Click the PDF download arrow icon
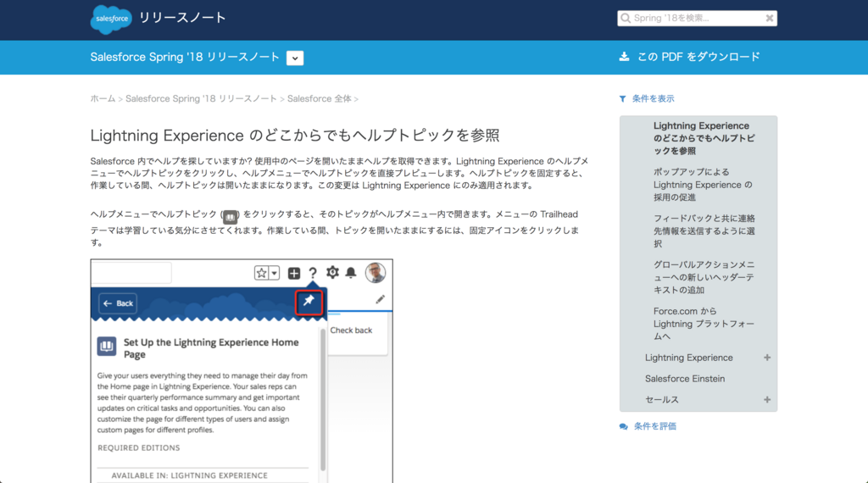 (x=624, y=57)
